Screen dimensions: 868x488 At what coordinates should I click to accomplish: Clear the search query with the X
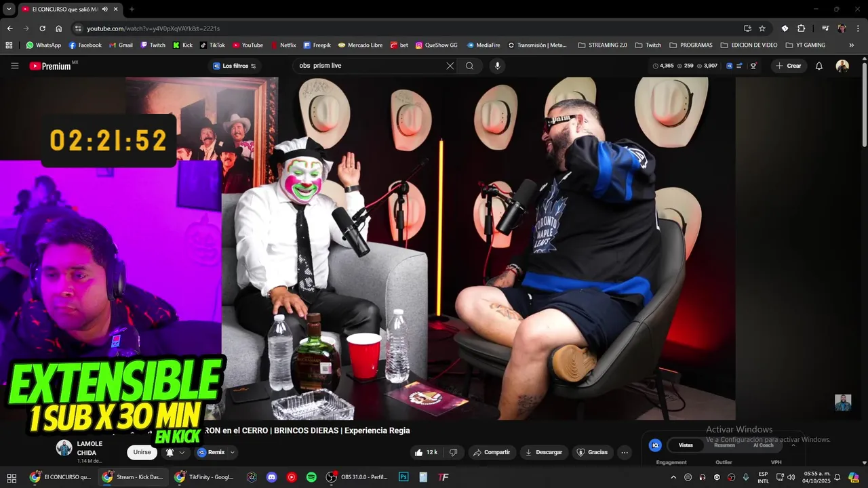(x=450, y=66)
